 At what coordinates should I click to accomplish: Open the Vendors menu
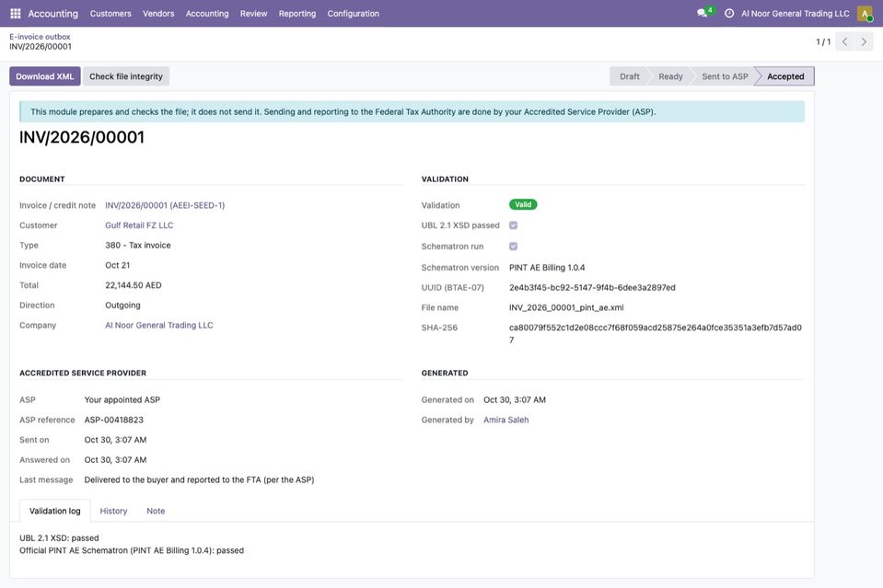pos(158,14)
